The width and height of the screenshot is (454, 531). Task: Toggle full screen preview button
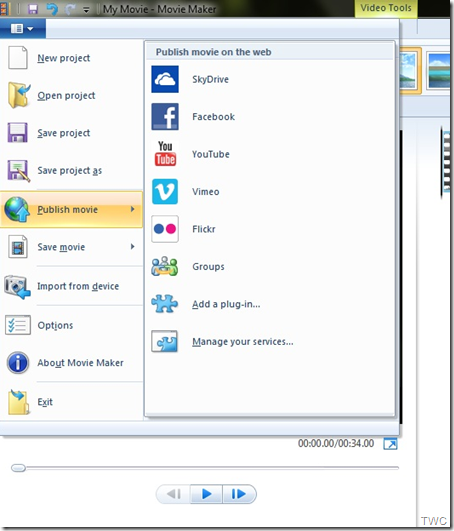point(390,444)
